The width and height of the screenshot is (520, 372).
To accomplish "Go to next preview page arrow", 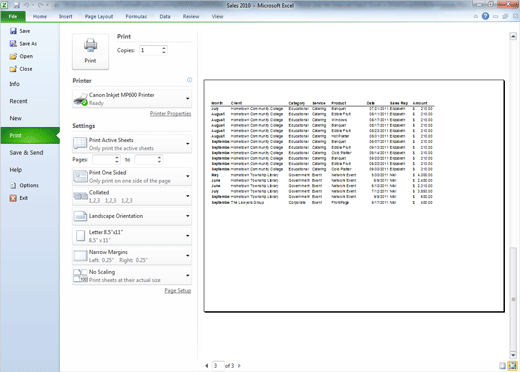I will pyautogui.click(x=239, y=366).
